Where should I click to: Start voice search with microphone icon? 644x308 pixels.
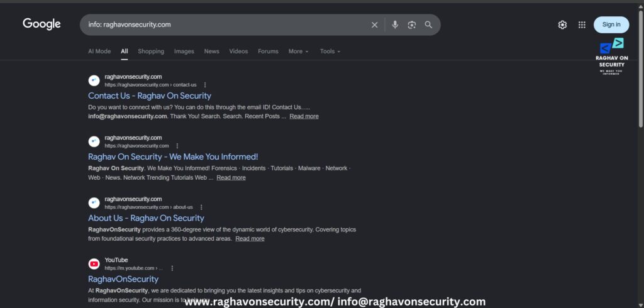tap(395, 25)
